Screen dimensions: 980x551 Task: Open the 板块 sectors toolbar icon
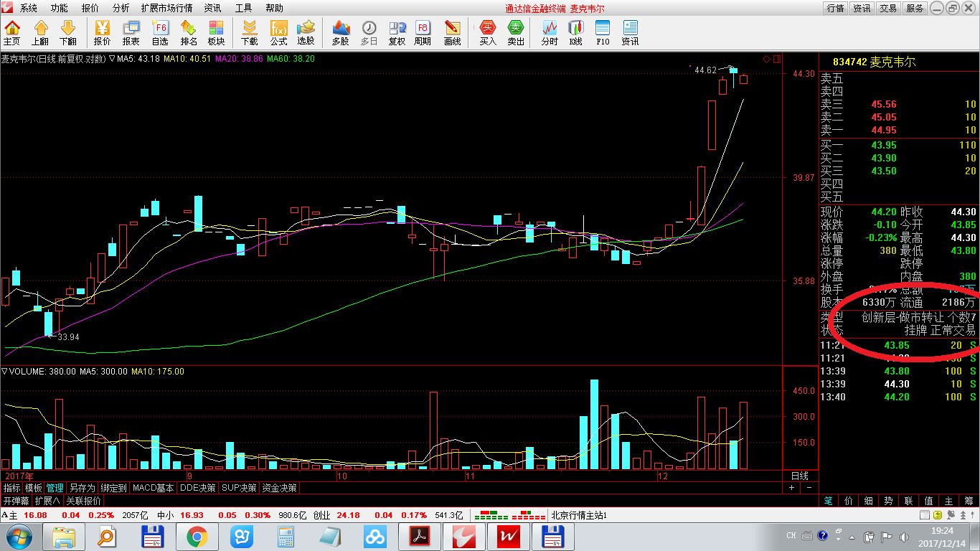[216, 33]
